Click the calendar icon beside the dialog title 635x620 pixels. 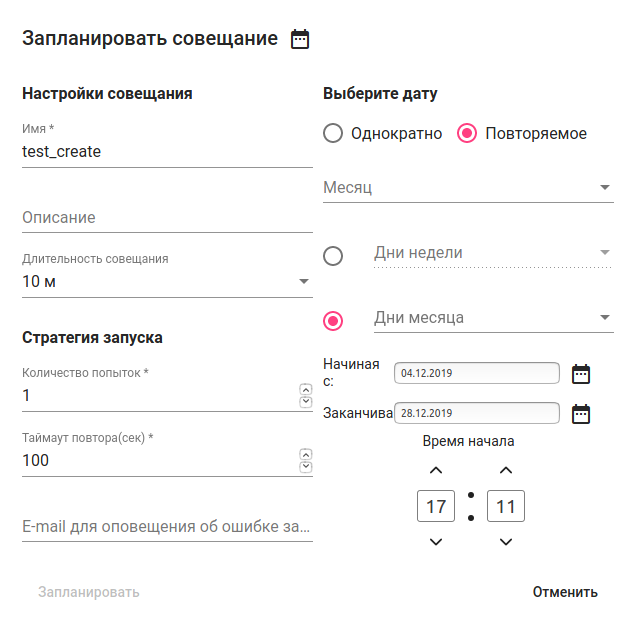(x=300, y=39)
